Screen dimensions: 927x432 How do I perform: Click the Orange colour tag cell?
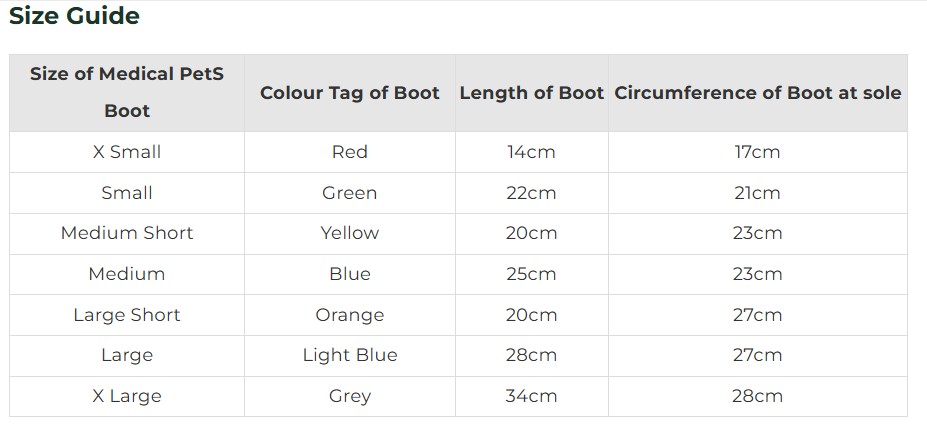tap(350, 315)
